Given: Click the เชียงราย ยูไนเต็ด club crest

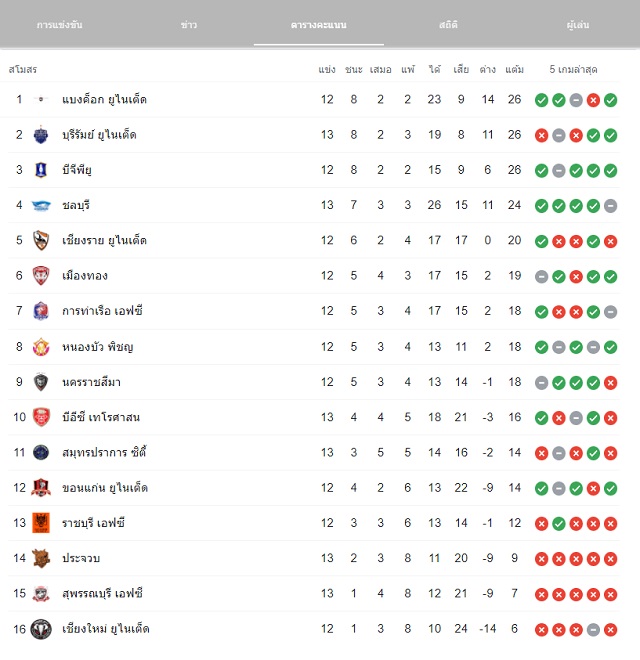Looking at the screenshot, I should pos(41,240).
